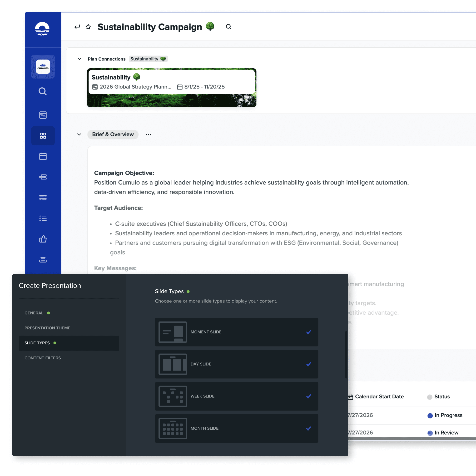Toggle the Day Slide checkmark

pos(308,364)
